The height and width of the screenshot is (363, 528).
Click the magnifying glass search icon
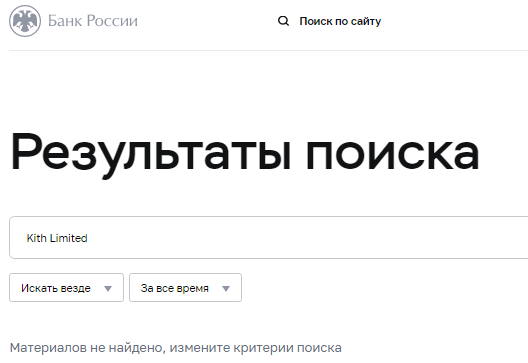[283, 21]
